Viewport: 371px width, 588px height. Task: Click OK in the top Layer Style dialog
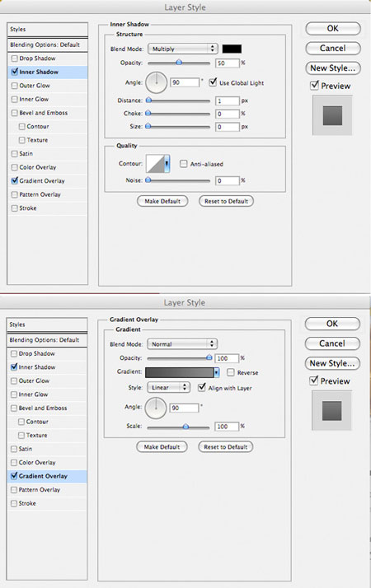click(333, 29)
